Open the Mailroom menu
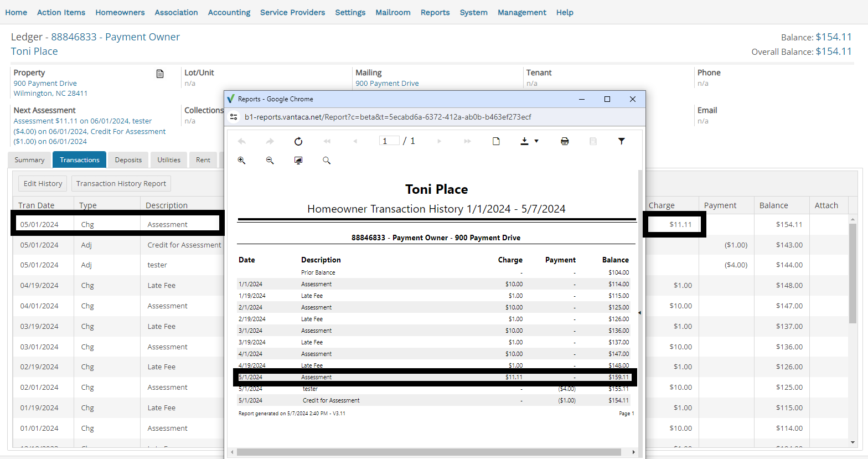This screenshot has width=868, height=459. point(393,12)
